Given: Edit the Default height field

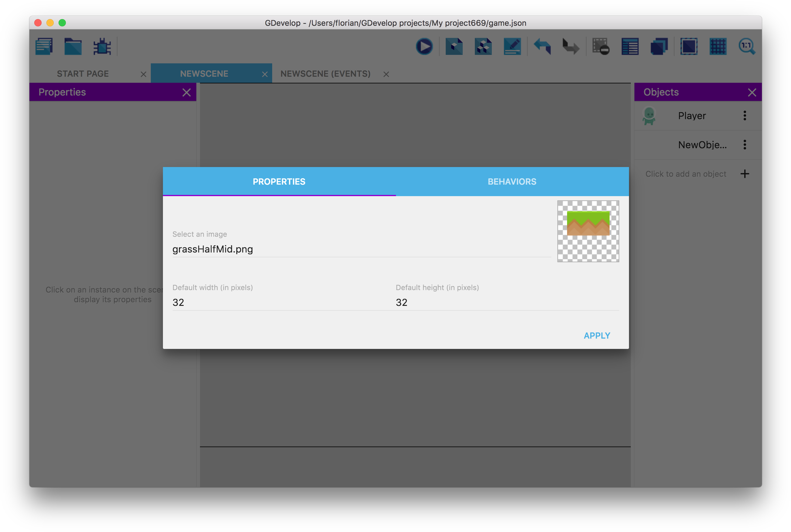Looking at the screenshot, I should click(x=507, y=302).
